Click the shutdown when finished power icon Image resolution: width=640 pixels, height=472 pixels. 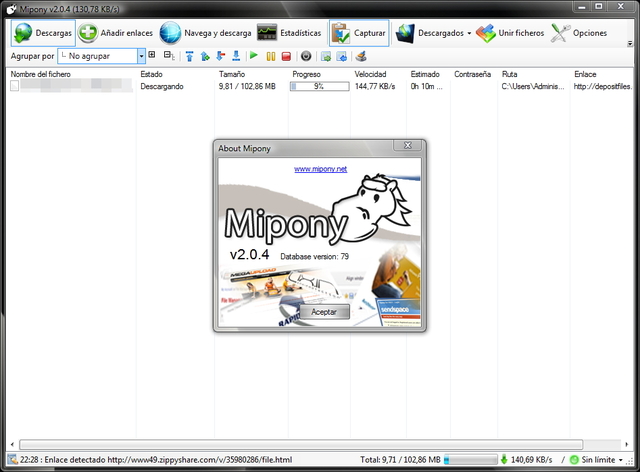pyautogui.click(x=306, y=56)
